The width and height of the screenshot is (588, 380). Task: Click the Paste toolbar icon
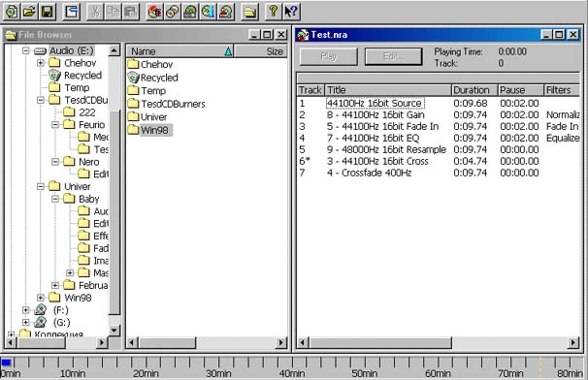(x=130, y=12)
